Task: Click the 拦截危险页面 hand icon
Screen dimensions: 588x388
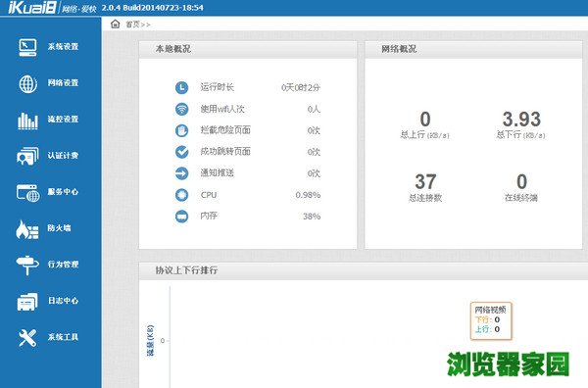Action: pos(182,130)
